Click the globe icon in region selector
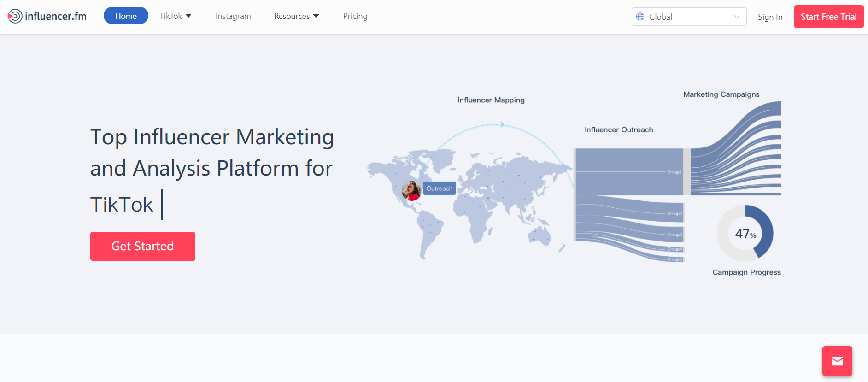 640,17
